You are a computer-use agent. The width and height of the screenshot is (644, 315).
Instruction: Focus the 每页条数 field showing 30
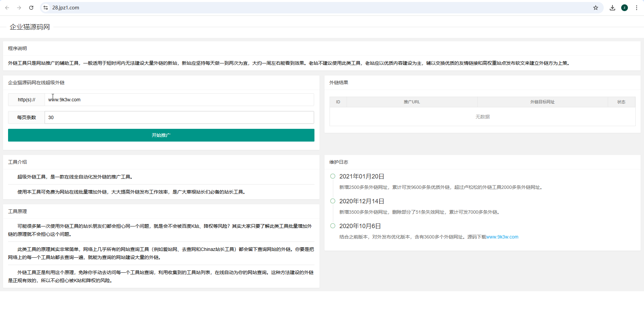[x=179, y=117]
